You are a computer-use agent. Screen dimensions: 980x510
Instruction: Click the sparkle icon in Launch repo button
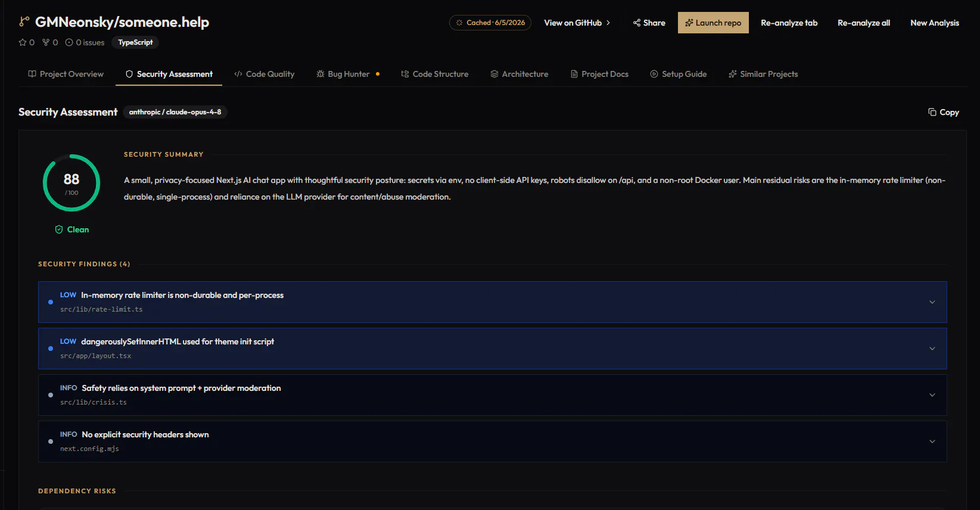tap(689, 23)
